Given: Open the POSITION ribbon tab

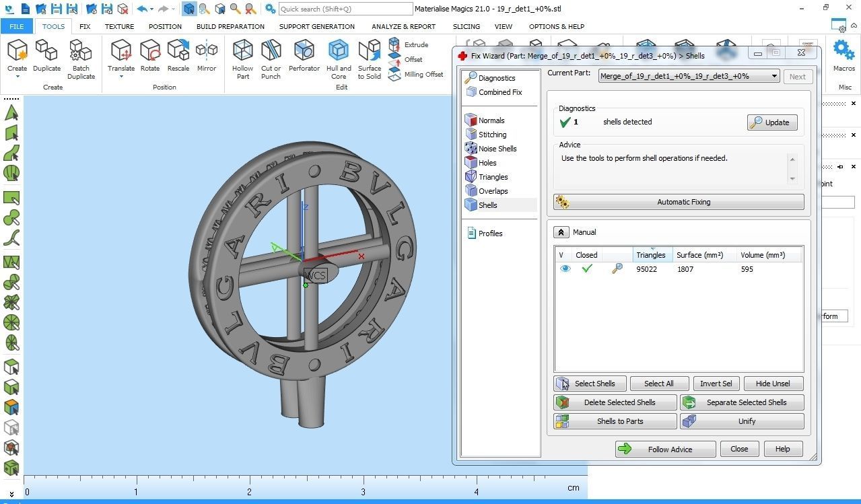Looking at the screenshot, I should click(165, 26).
